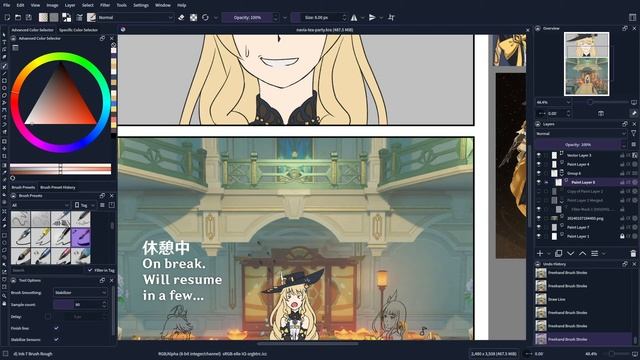Viewport: 640px width, 360px height.
Task: Open the dropdown arrow next to opacity slider
Action: click(284, 18)
